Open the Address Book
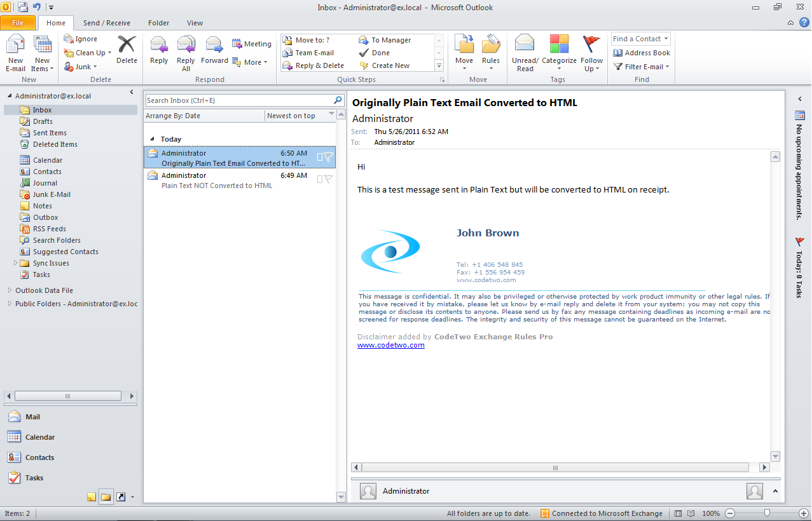This screenshot has width=812, height=521. click(x=642, y=53)
